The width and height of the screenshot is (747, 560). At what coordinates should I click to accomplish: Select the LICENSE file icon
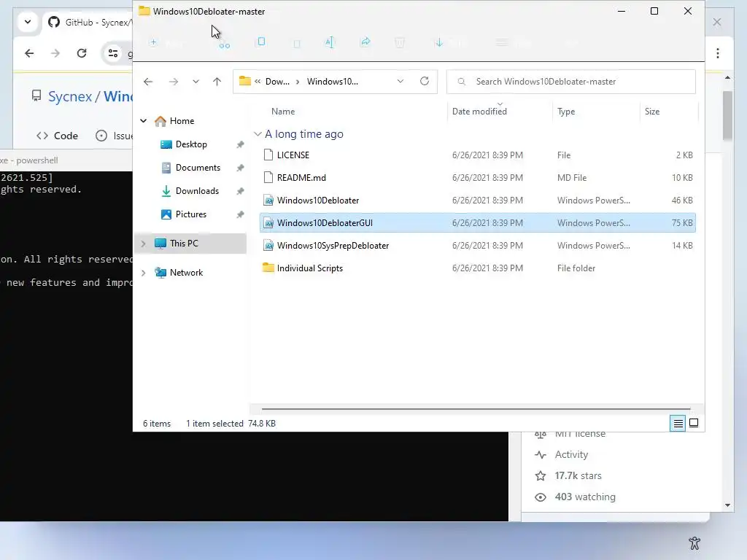coord(268,155)
